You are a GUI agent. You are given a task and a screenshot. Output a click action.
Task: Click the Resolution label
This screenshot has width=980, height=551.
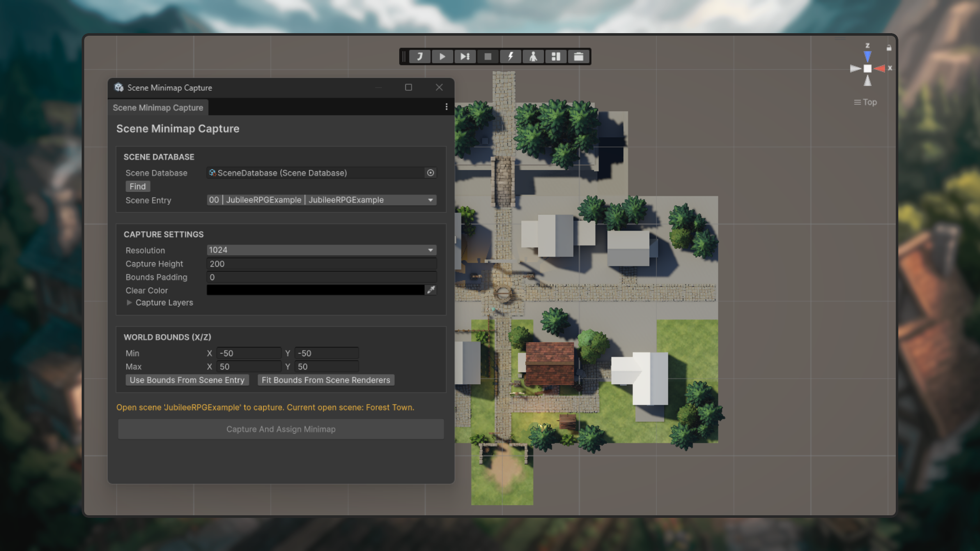tap(145, 251)
